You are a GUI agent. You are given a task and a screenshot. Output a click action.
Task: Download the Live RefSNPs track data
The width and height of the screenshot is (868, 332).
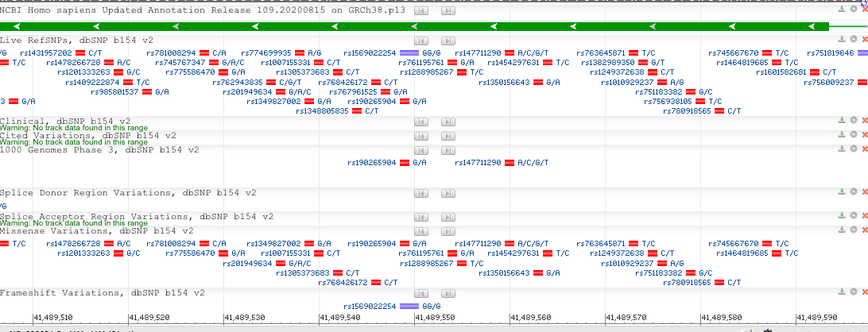842,39
